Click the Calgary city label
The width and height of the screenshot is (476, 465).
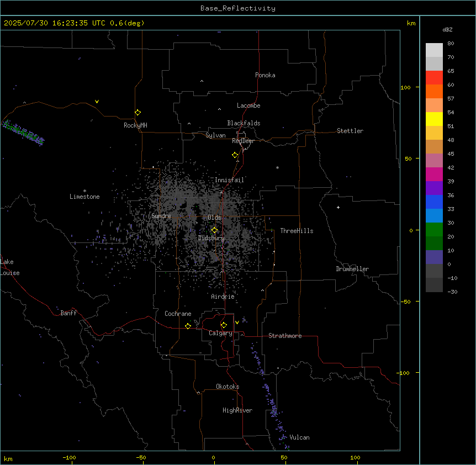(220, 333)
